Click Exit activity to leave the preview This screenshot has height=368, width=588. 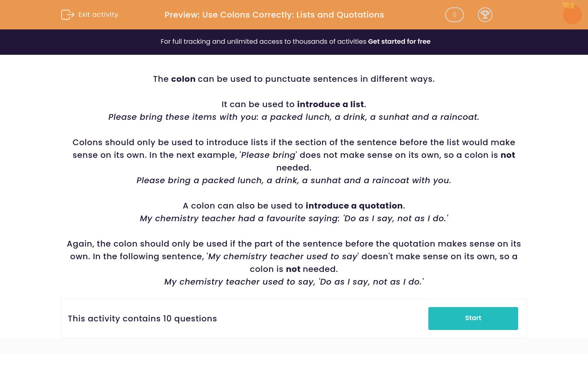[x=98, y=15]
